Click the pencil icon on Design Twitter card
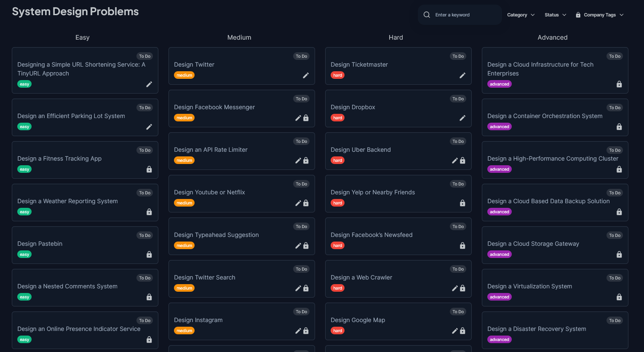Image resolution: width=644 pixels, height=352 pixels. (x=306, y=75)
